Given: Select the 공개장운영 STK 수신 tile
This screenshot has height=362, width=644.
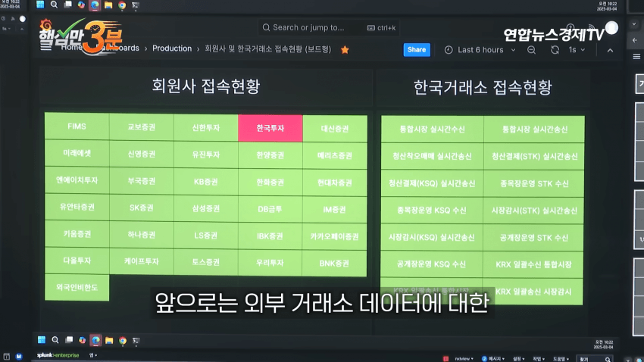Looking at the screenshot, I should pos(533,238).
